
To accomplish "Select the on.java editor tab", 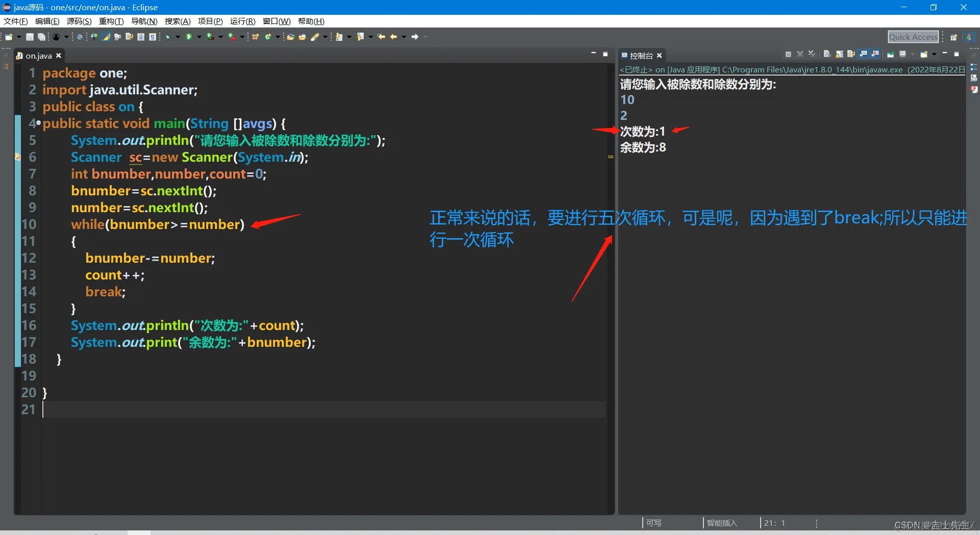I will point(39,56).
